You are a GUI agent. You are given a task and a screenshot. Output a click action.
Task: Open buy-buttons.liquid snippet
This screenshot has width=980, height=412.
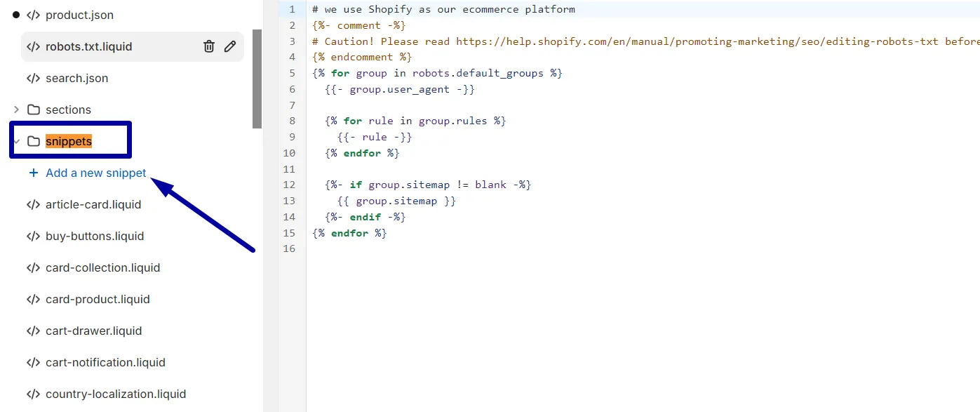click(95, 236)
